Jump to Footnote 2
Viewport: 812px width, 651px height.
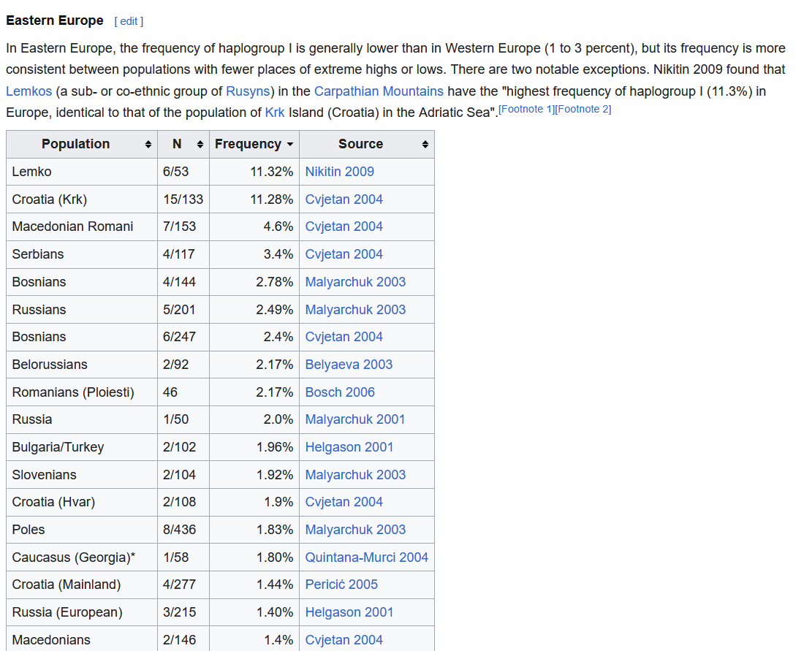click(x=583, y=109)
